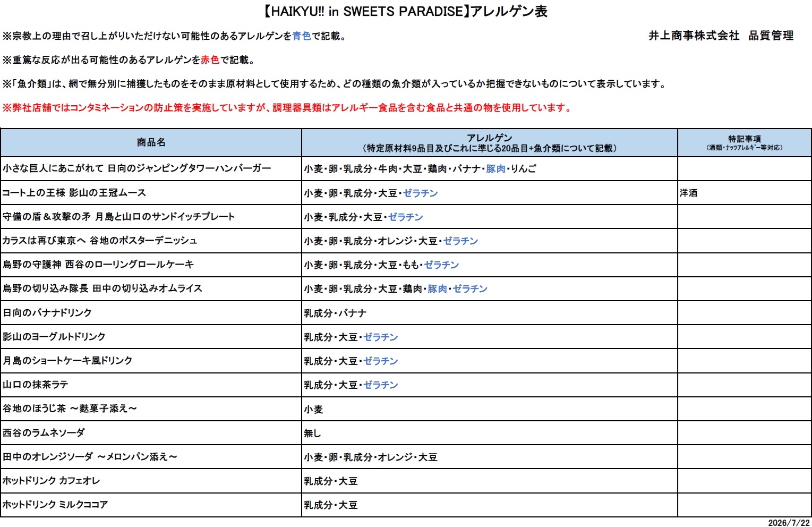
Task: Select the allergen list for 影山のヨーグルトドリンク
Action: pyautogui.click(x=351, y=337)
